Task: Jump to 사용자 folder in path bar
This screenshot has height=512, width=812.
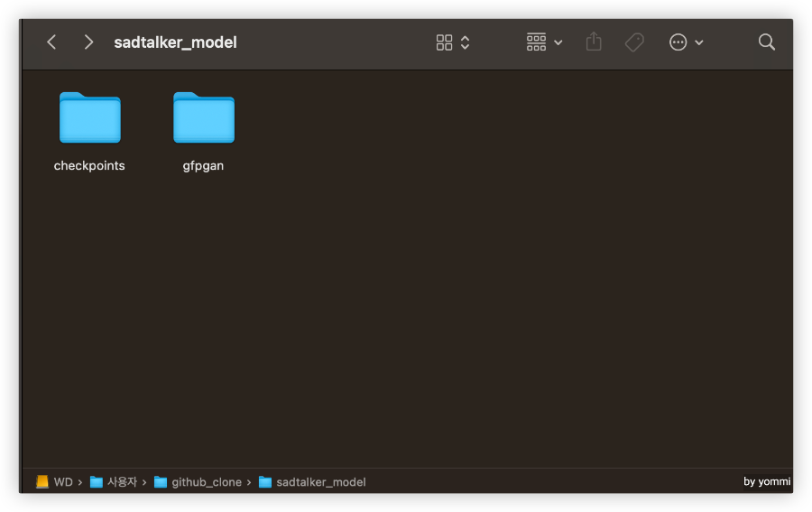Action: [114, 482]
